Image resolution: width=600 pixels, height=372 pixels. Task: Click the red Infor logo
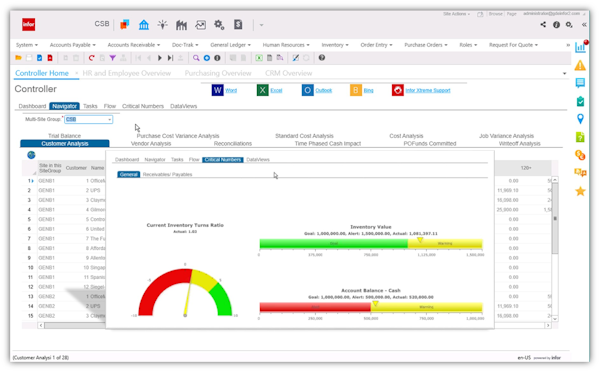[29, 24]
